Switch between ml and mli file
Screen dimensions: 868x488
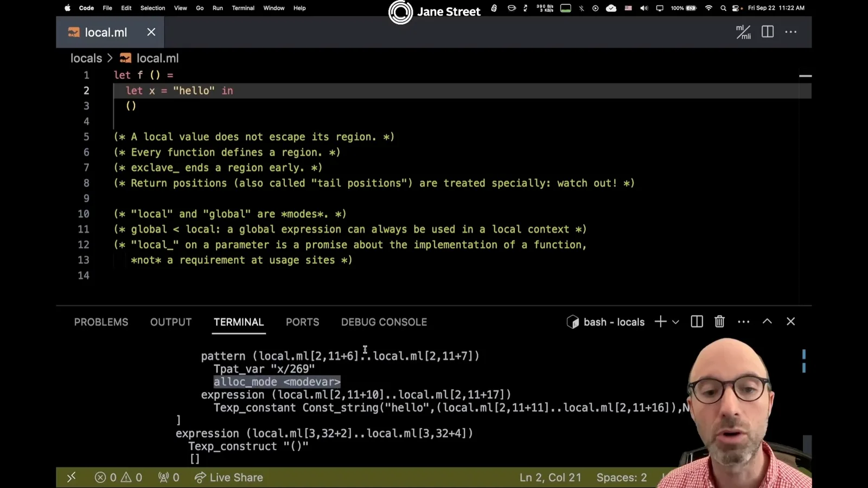point(743,32)
